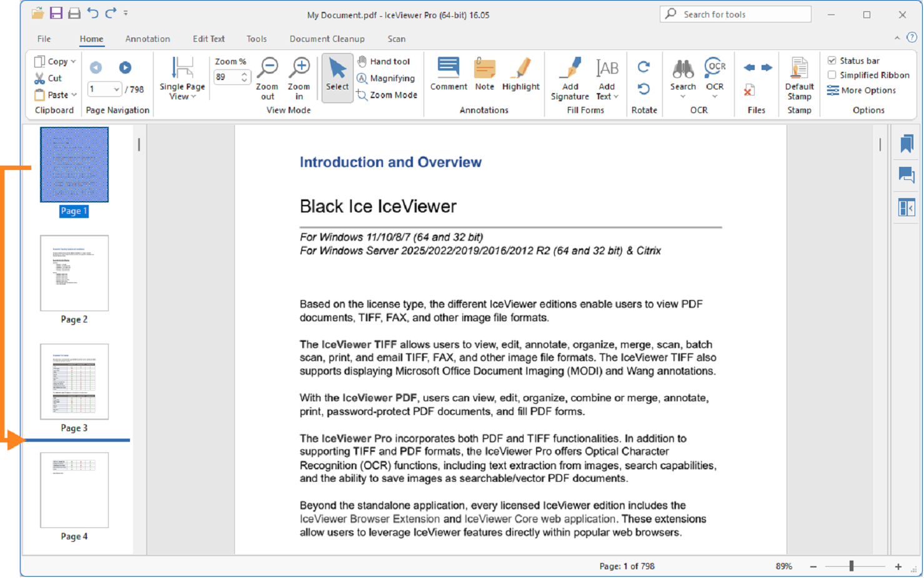
Task: Select the Scan tab
Action: click(396, 39)
